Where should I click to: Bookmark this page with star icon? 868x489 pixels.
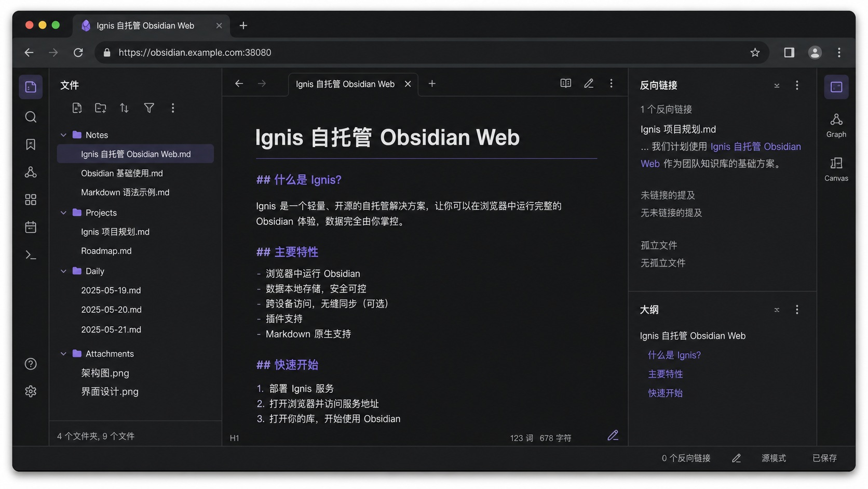pos(755,52)
